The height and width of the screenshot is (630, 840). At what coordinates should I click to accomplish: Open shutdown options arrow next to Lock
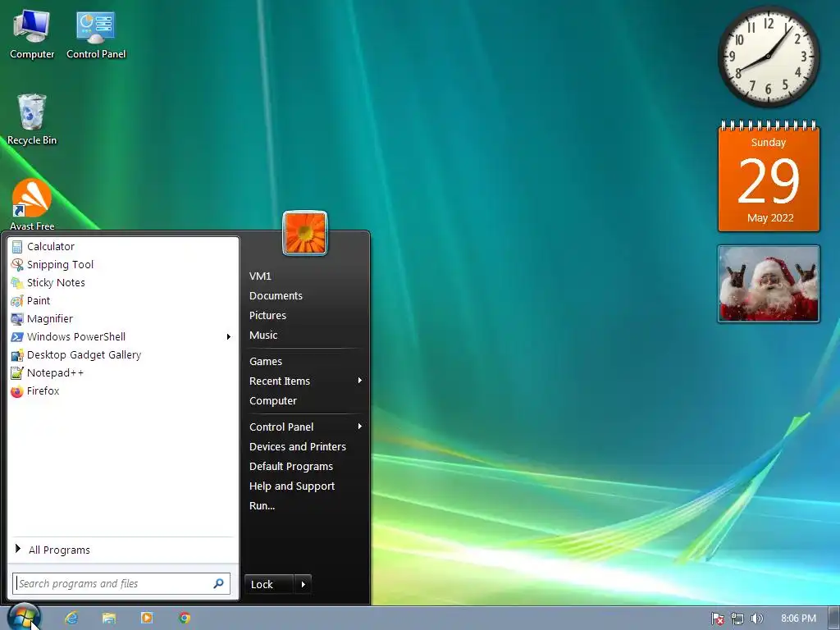pyautogui.click(x=304, y=584)
